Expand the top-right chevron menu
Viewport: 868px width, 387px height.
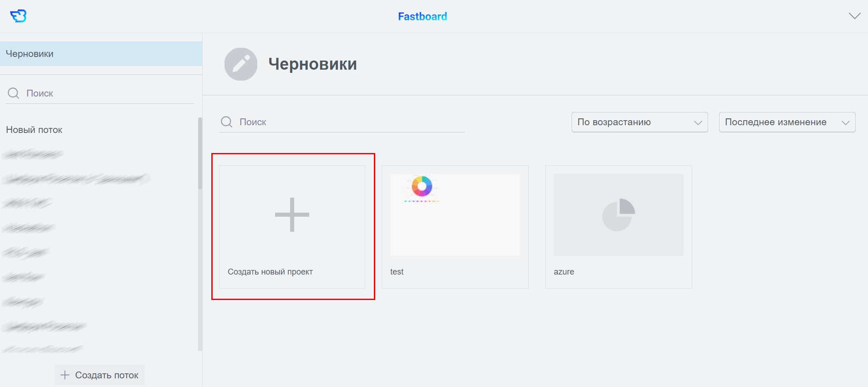point(854,16)
